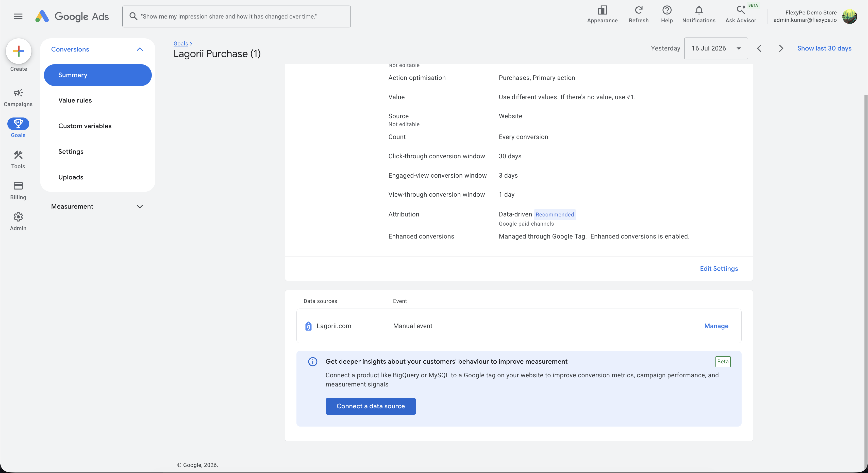Expand the Measurement section
The height and width of the screenshot is (473, 868).
[140, 207]
